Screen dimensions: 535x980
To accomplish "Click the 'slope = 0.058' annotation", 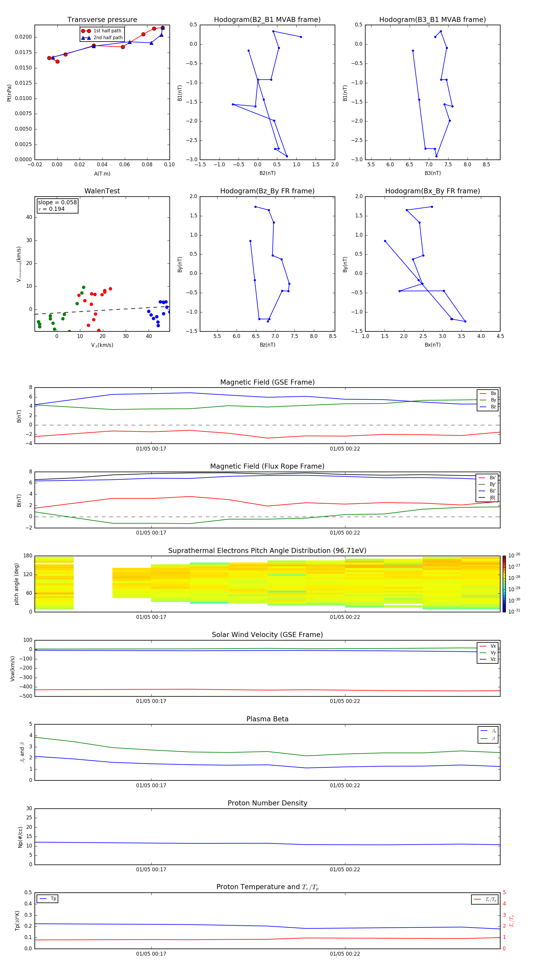I will point(57,203).
